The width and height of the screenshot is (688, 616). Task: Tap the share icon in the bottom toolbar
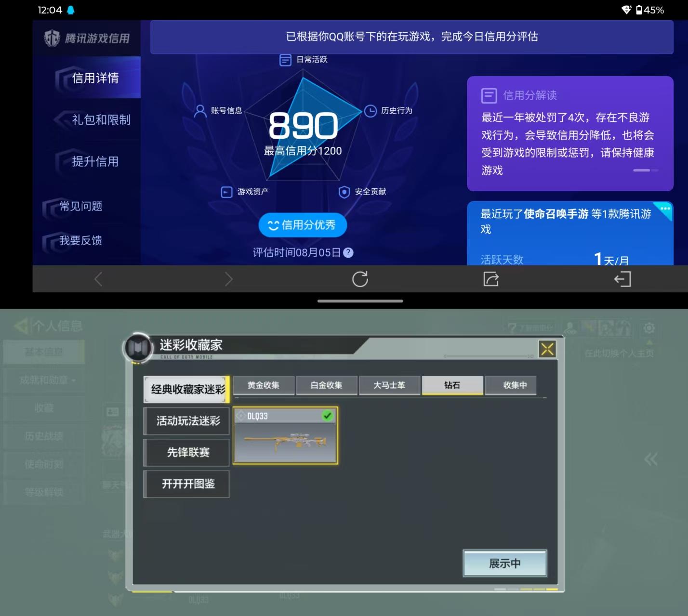(x=491, y=279)
